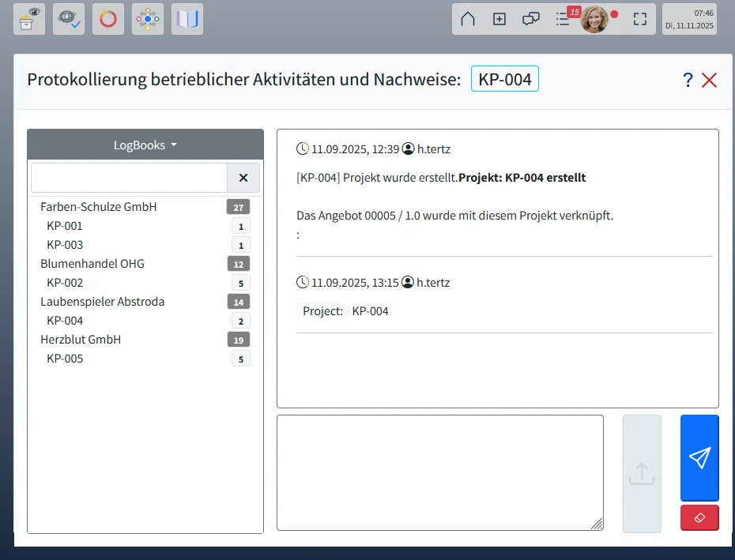Clear the search field with the X button
The image size is (735, 560).
click(x=243, y=177)
